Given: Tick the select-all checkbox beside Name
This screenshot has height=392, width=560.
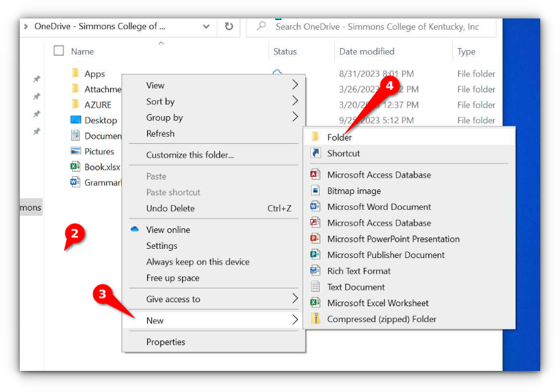Looking at the screenshot, I should 59,51.
